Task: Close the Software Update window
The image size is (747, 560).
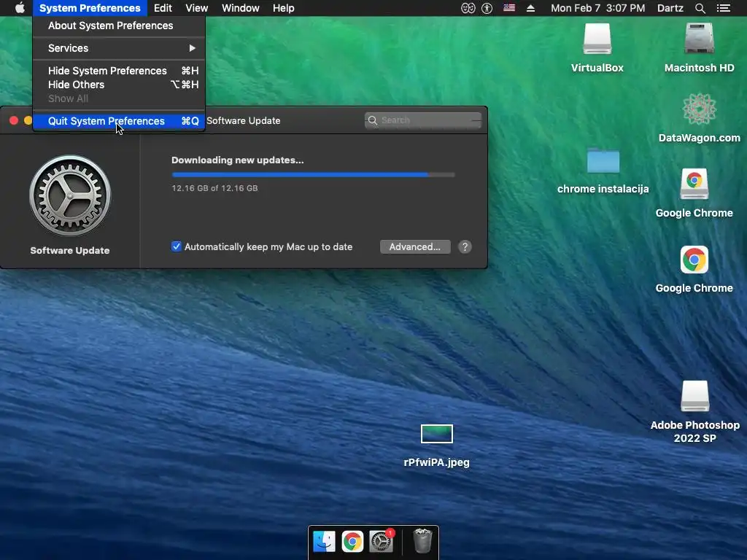Action: click(14, 120)
